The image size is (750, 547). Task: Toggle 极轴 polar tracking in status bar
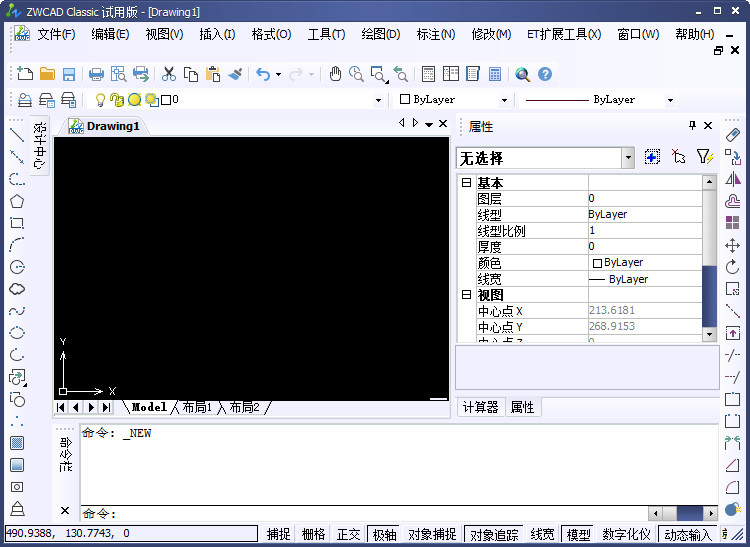385,534
